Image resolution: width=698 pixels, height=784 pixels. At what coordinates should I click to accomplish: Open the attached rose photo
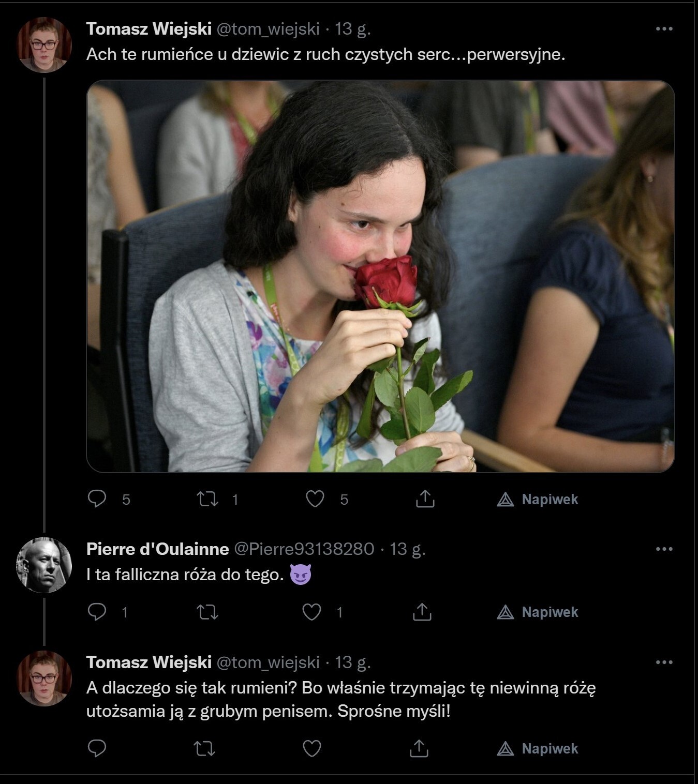click(380, 277)
